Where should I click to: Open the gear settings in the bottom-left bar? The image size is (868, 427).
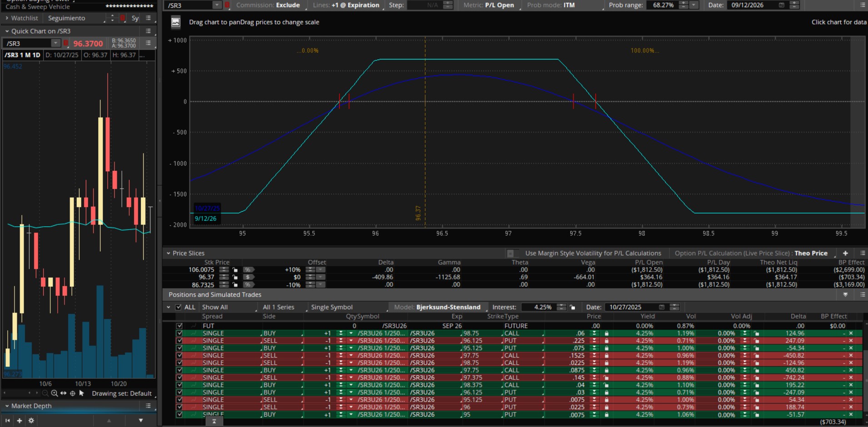(31, 421)
